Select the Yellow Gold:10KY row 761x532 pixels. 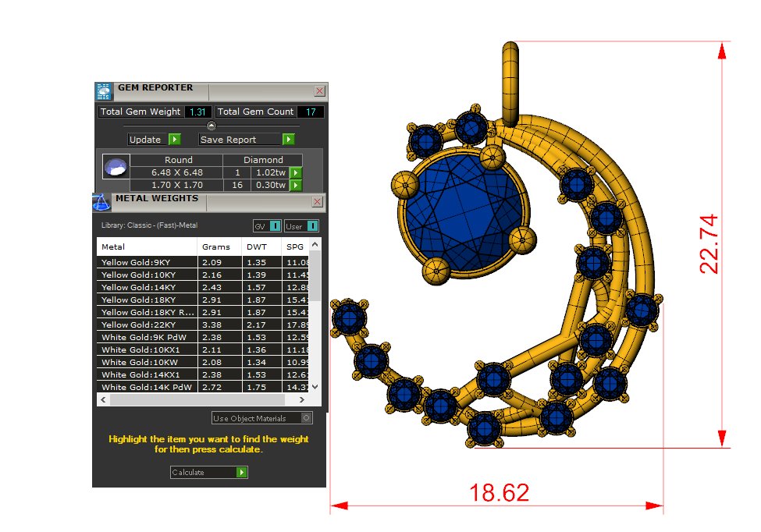pyautogui.click(x=203, y=275)
